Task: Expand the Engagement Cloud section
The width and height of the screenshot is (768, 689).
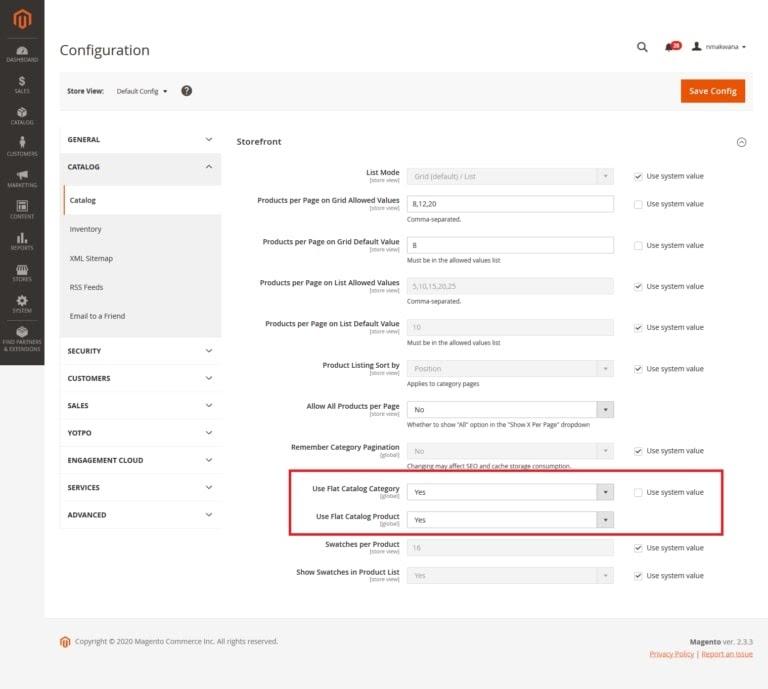Action: 140,460
